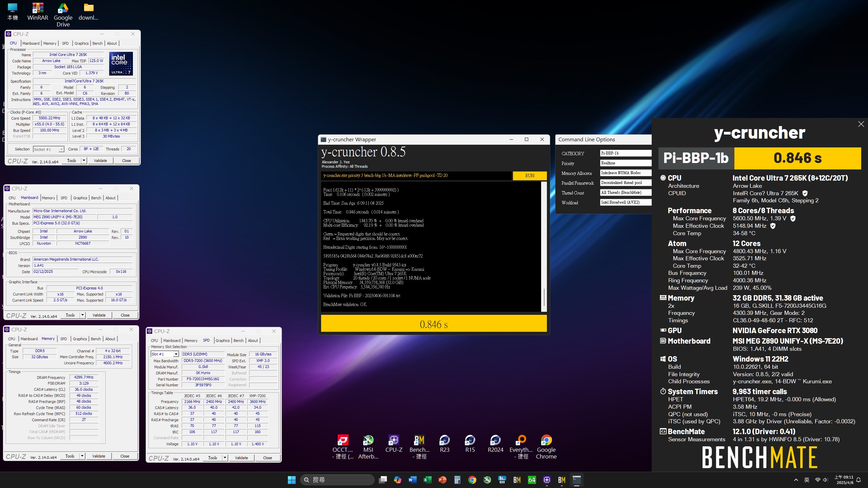Switch to Graphics tab in CPU-Z Mainboard window

click(x=80, y=198)
